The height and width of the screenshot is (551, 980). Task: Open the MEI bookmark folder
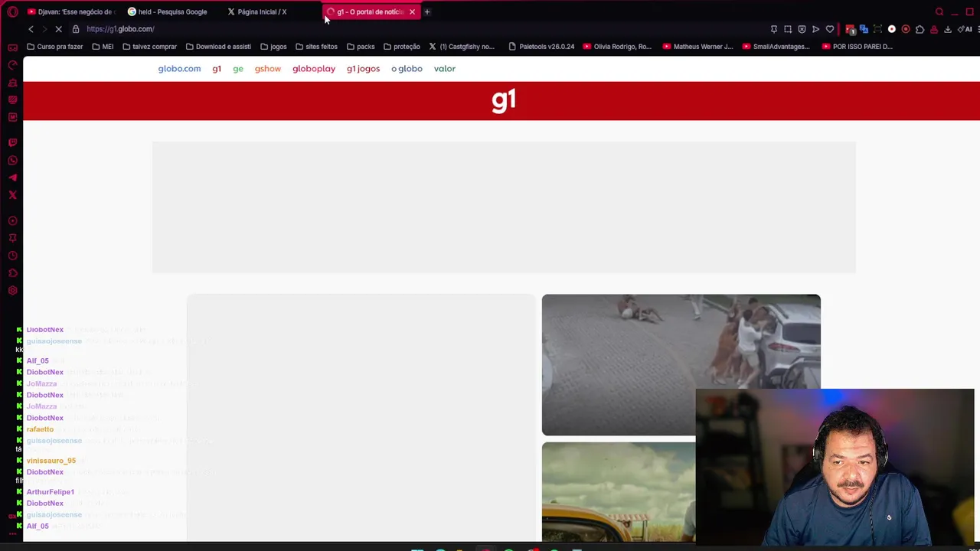coord(103,47)
